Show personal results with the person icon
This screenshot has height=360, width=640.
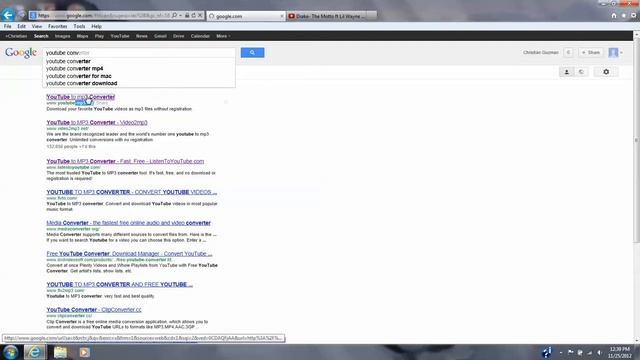(x=567, y=72)
